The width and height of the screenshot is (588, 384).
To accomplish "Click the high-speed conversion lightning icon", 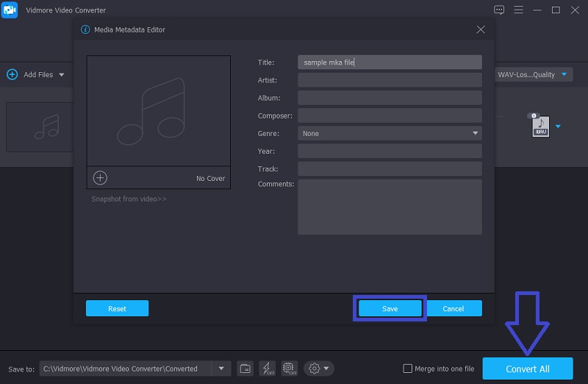I will tap(268, 369).
